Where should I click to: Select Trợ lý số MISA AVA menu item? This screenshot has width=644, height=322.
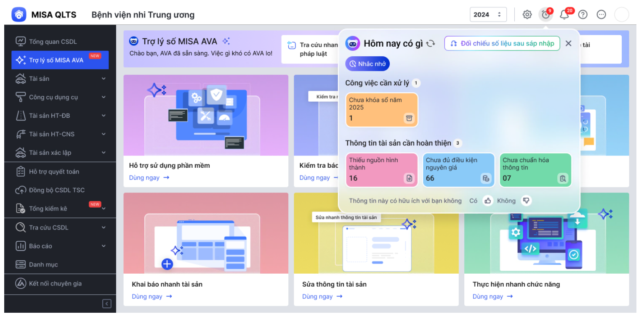60,60
